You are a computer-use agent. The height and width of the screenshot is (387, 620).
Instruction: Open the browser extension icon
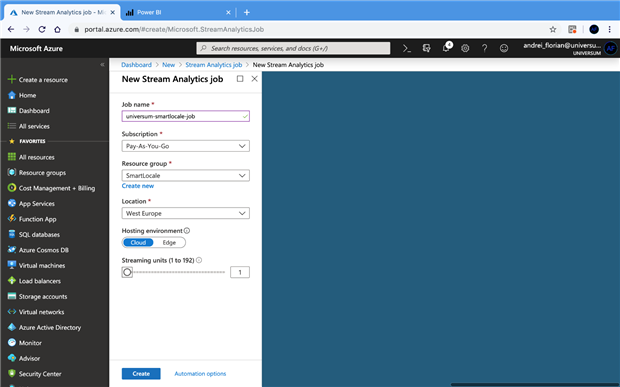coord(572,29)
